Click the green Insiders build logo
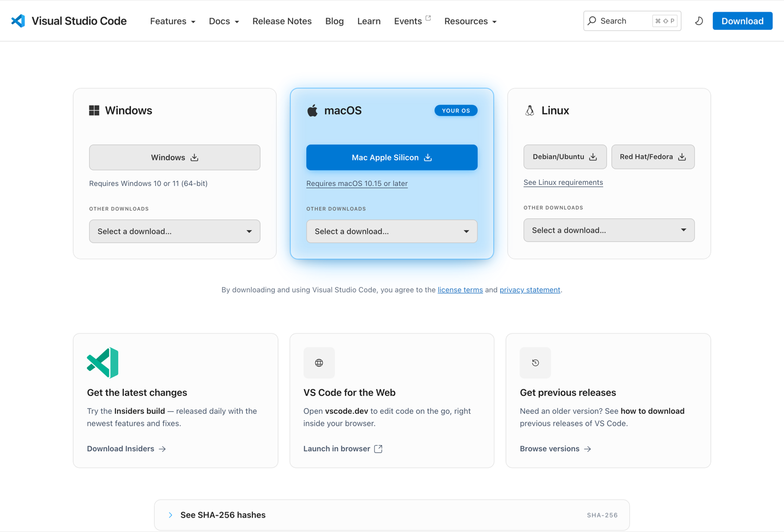Image resolution: width=784 pixels, height=532 pixels. [x=102, y=363]
